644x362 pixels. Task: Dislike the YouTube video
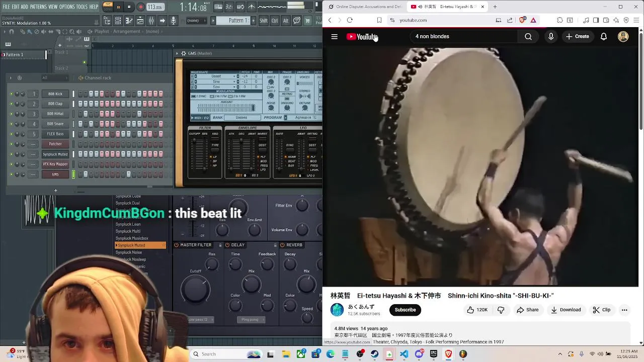[x=501, y=310]
